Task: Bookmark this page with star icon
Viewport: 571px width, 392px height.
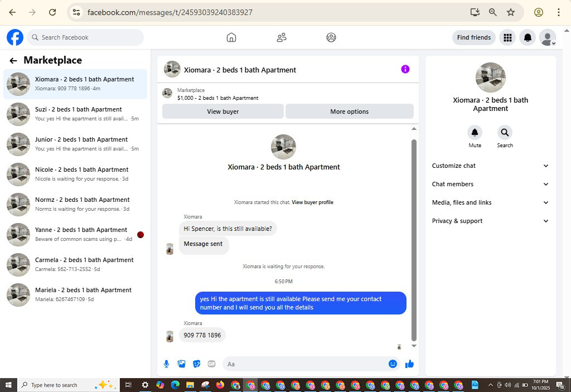Action: (x=511, y=12)
